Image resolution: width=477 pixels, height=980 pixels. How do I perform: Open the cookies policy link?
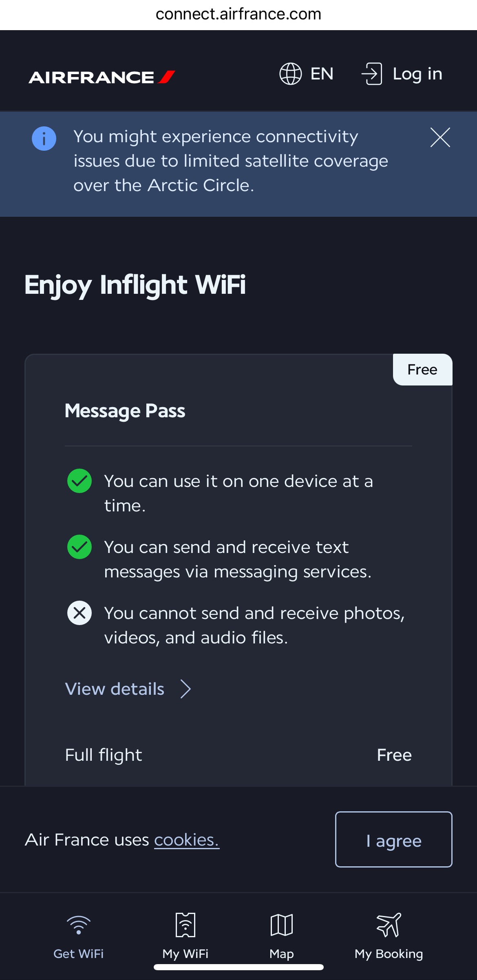point(187,840)
